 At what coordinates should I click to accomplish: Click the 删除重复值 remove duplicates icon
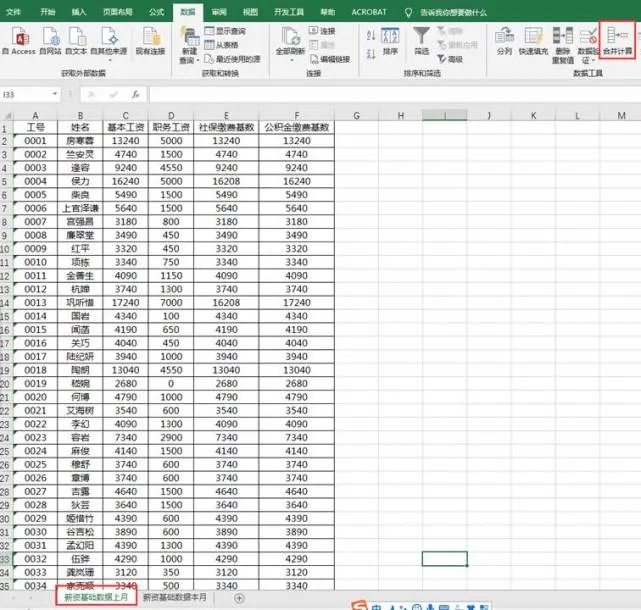(563, 45)
